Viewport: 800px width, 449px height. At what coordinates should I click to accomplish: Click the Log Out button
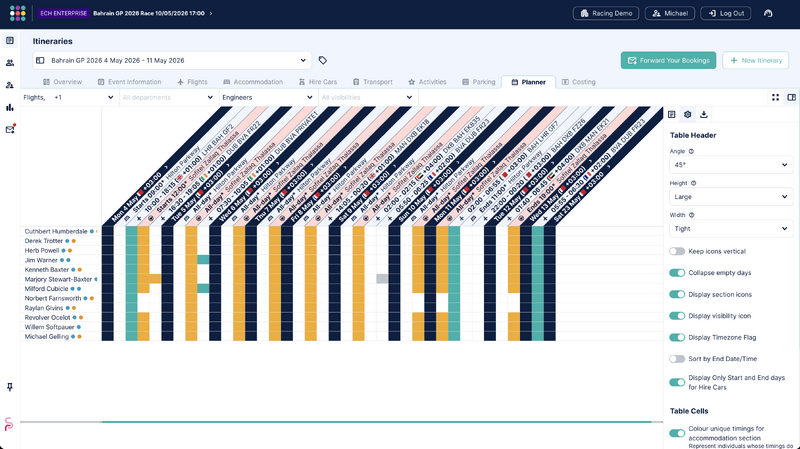tap(726, 13)
